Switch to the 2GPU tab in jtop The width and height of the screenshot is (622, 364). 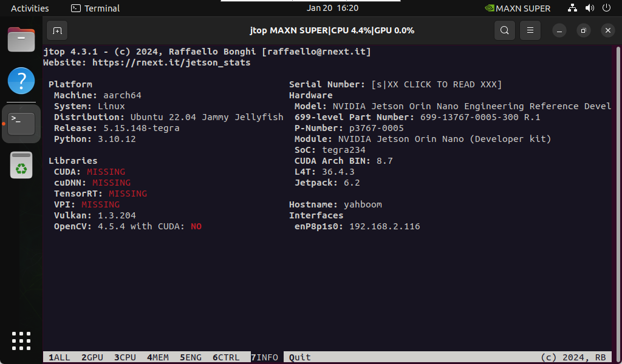click(x=92, y=357)
